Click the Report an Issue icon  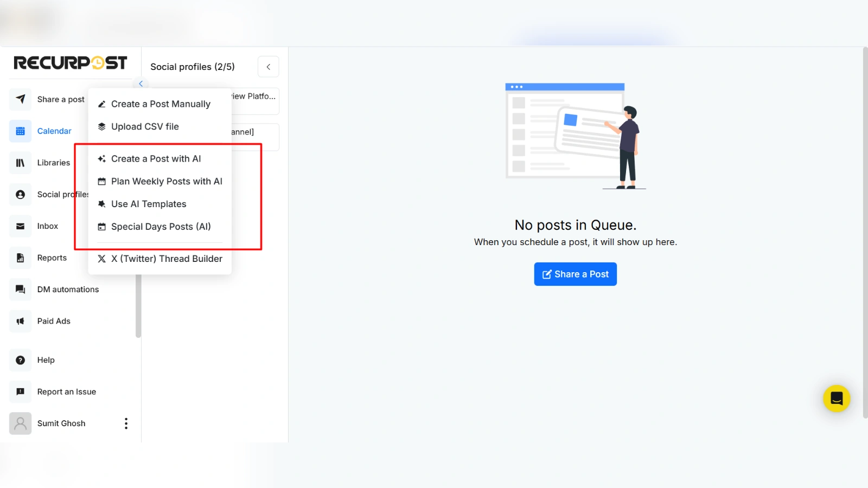point(21,391)
